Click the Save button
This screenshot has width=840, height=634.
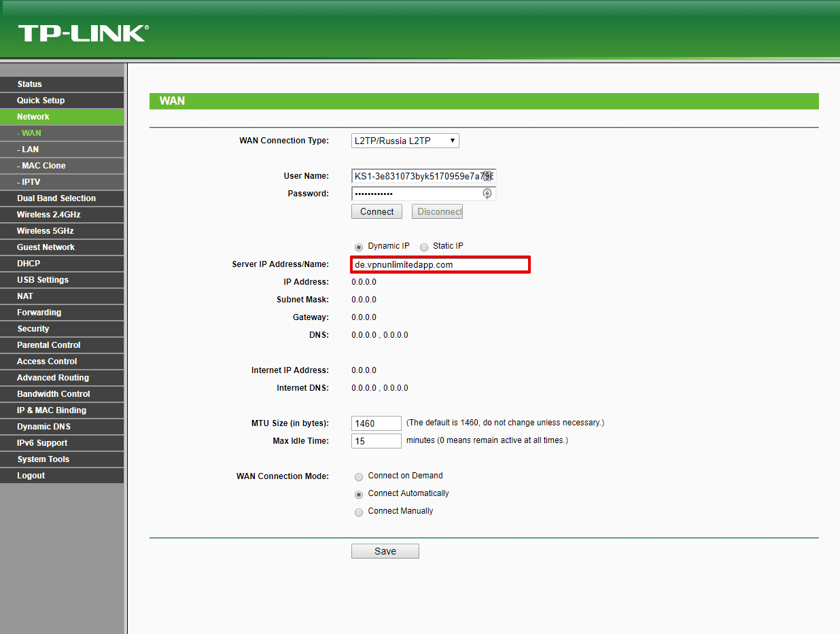pyautogui.click(x=385, y=551)
